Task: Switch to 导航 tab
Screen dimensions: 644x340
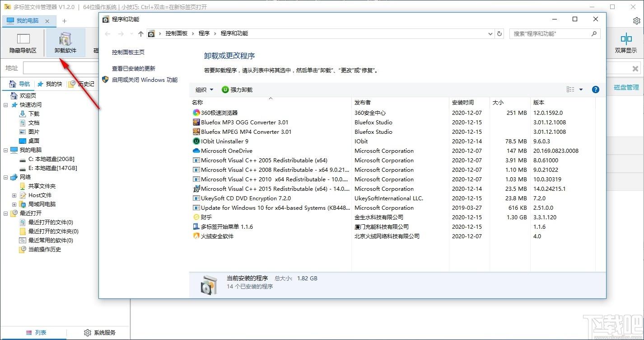Action: 20,84
